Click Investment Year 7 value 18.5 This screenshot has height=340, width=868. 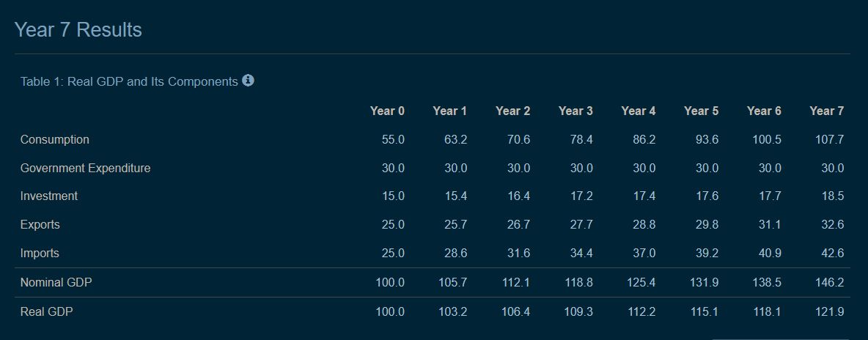[833, 196]
